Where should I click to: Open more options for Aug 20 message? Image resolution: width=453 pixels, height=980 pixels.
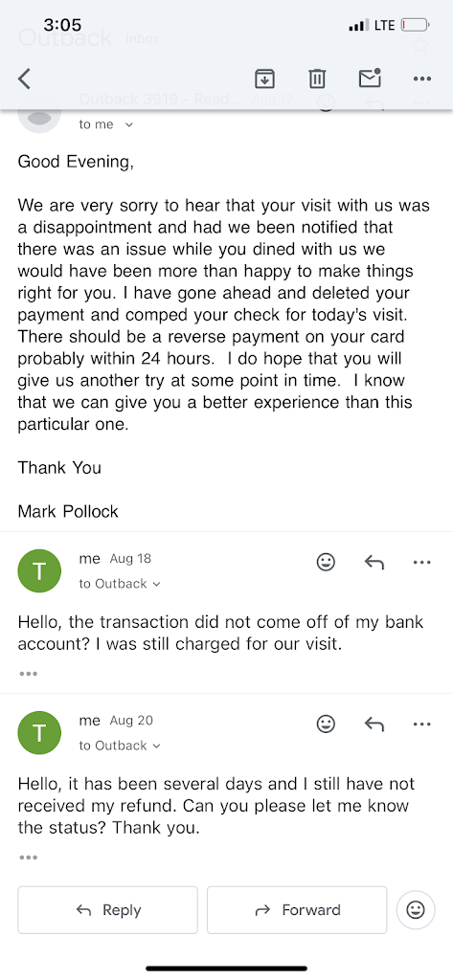(x=422, y=724)
